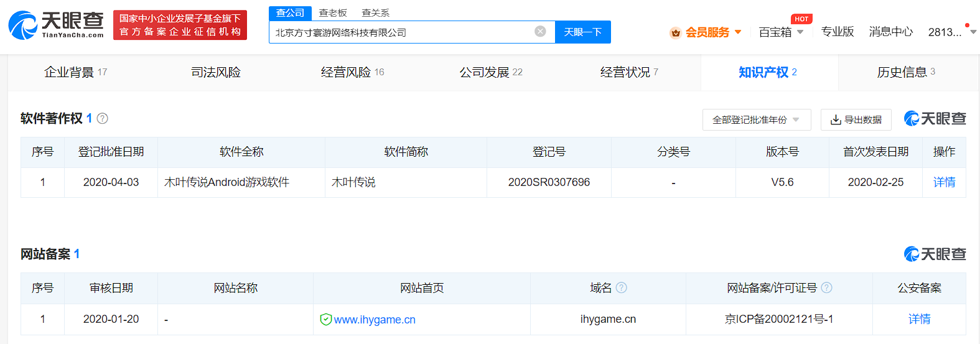Open the www.ihygame.cn website link
980x344 pixels.
tap(375, 320)
